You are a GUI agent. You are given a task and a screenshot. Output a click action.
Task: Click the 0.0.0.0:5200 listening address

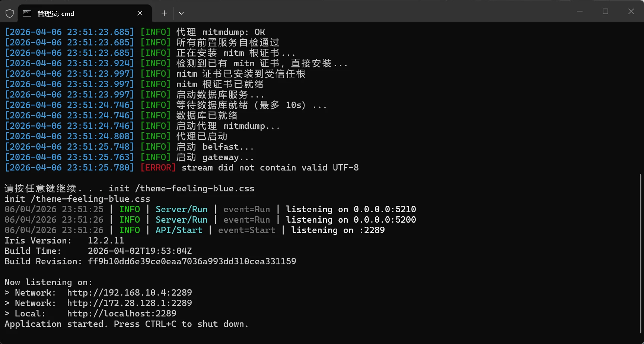[x=385, y=220]
